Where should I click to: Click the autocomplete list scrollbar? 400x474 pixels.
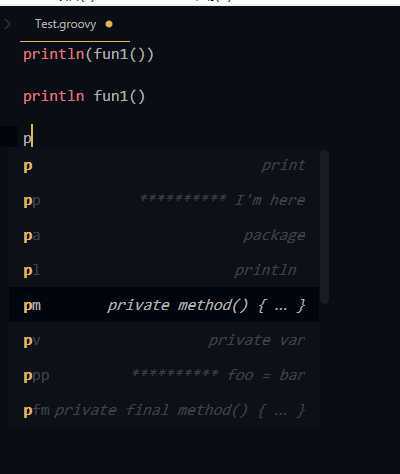tap(325, 227)
